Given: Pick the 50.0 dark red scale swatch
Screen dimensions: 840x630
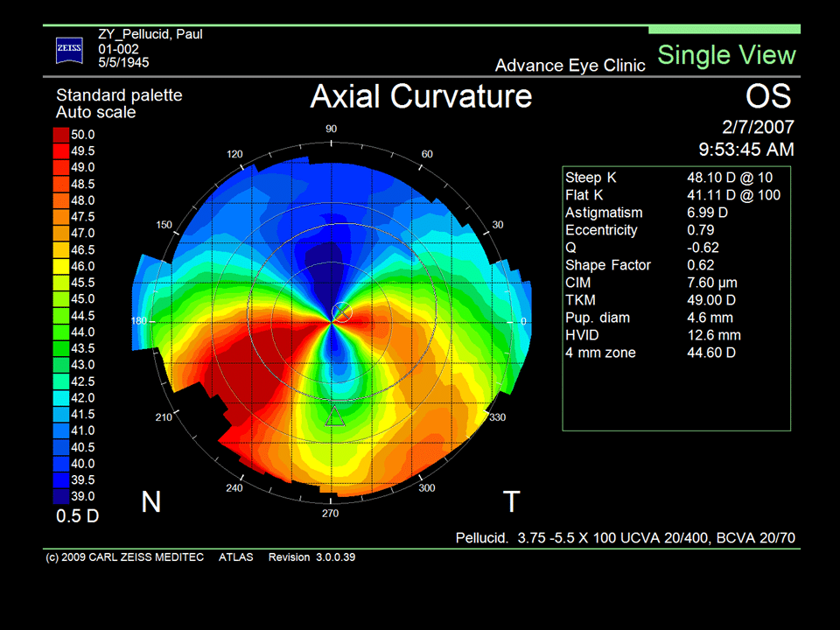Looking at the screenshot, I should click(x=61, y=135).
